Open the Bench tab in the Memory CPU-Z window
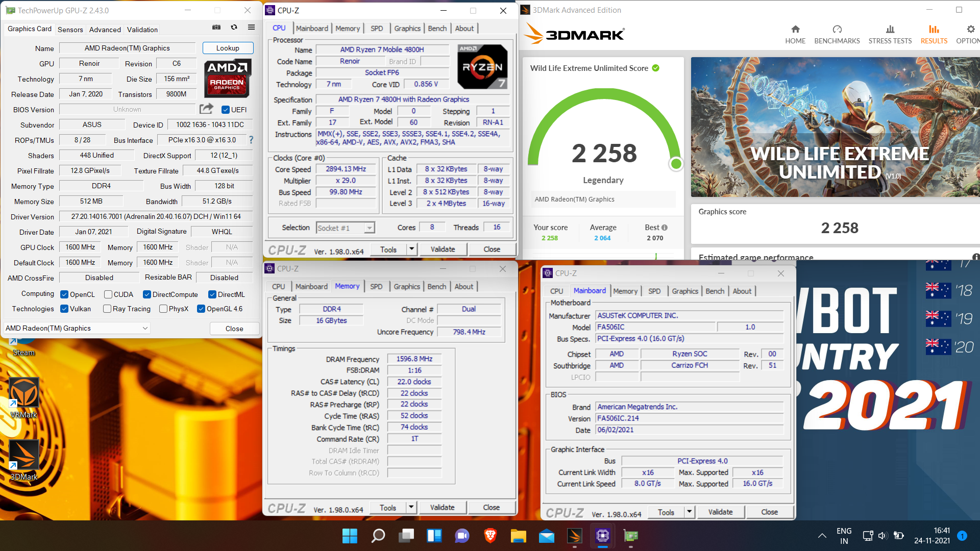 pyautogui.click(x=436, y=287)
